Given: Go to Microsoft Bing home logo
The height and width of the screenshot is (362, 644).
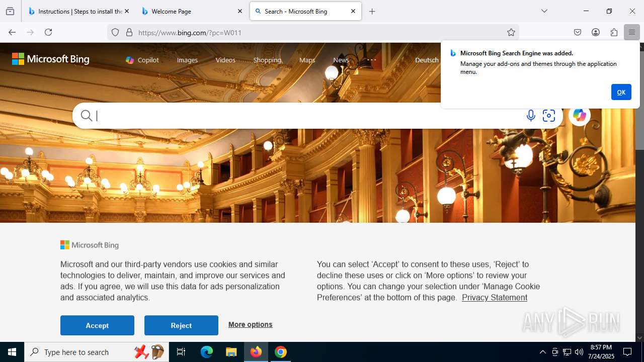Looking at the screenshot, I should point(51,59).
